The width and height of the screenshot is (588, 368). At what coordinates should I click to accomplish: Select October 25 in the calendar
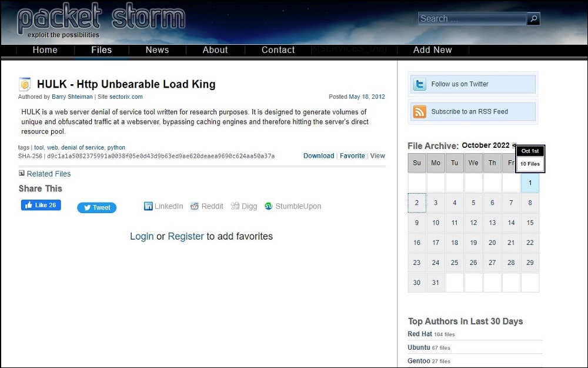[455, 263]
